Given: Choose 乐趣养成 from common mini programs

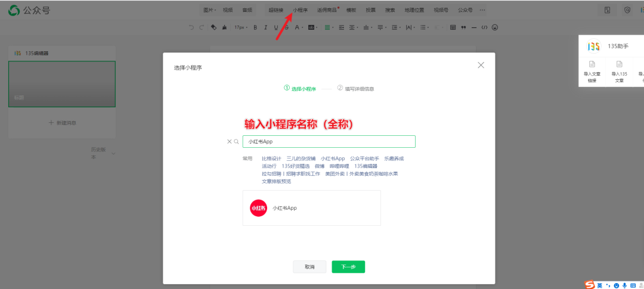Looking at the screenshot, I should [x=394, y=159].
